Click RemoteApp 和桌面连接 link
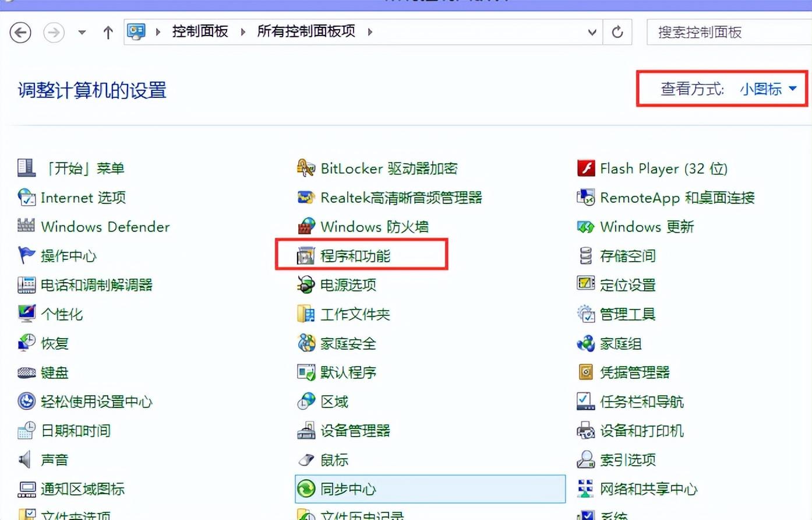Screen dimensions: 812x520 677,198
